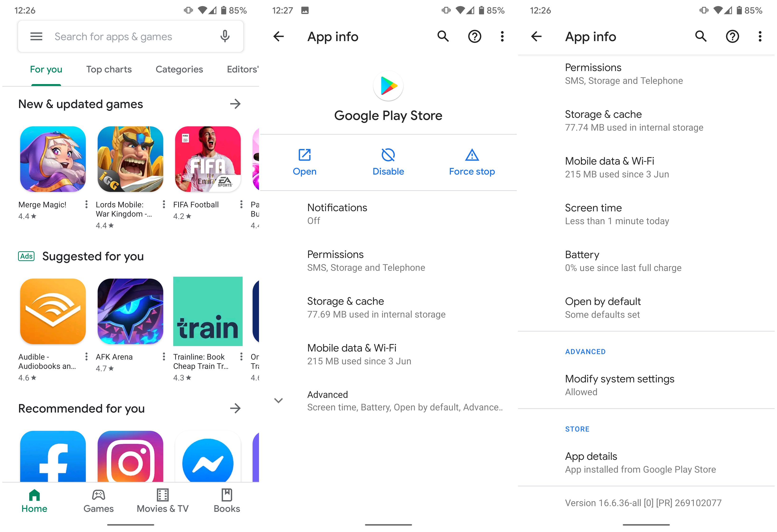Toggle Modify system settings Allowed option

[647, 384]
